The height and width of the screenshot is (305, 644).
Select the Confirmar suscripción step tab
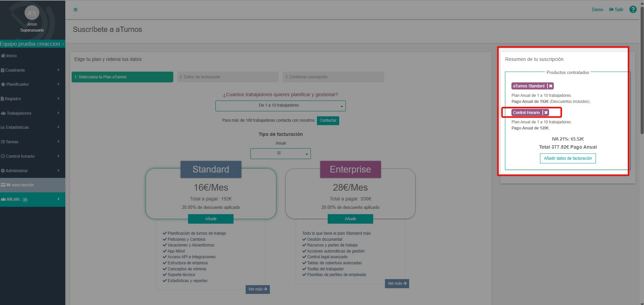(333, 77)
